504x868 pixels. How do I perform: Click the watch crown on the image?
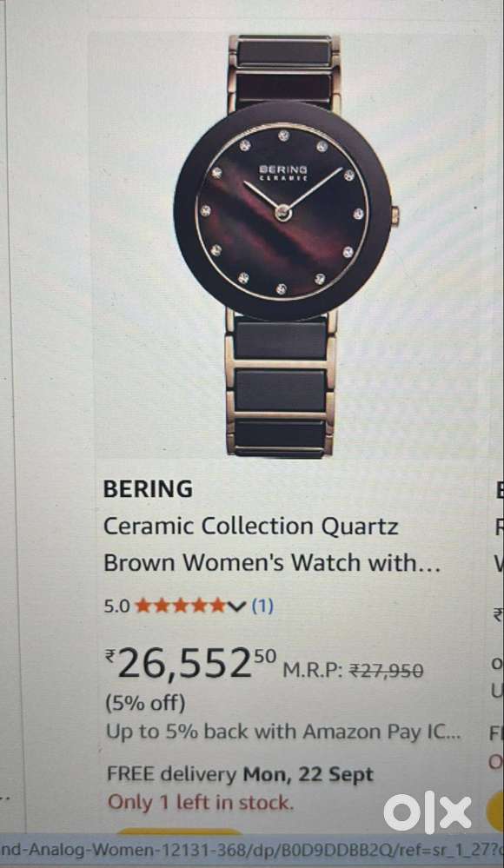pos(395,215)
